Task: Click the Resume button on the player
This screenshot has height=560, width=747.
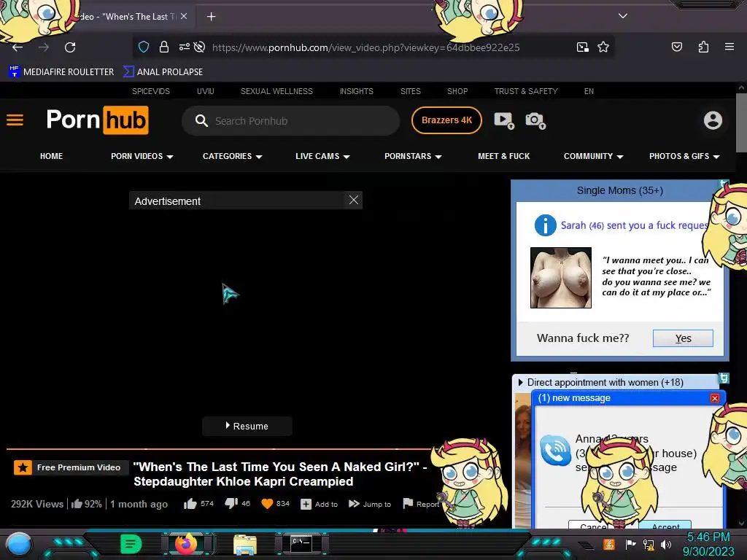Action: click(x=247, y=426)
